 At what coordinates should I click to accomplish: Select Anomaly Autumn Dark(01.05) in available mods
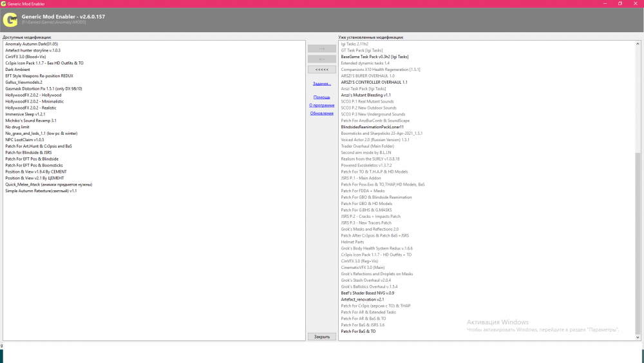(32, 44)
